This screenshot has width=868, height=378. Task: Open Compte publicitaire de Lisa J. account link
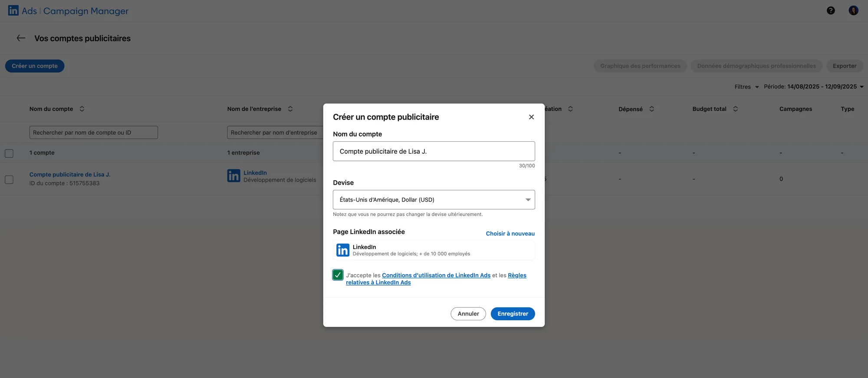pos(70,175)
